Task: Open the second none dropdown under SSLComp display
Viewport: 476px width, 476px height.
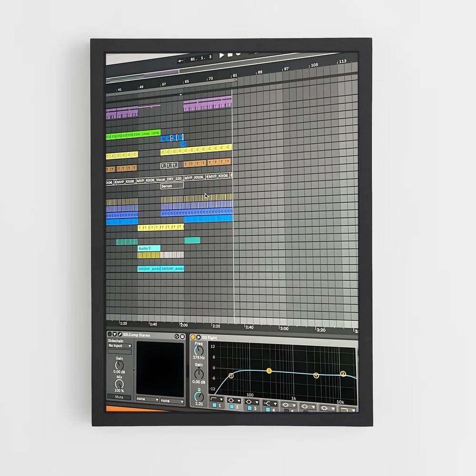Action: pos(172,401)
